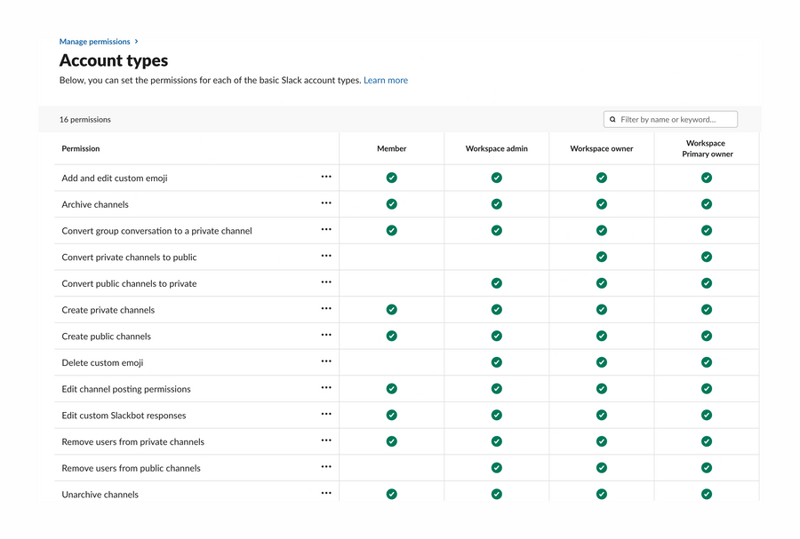The height and width of the screenshot is (539, 800).
Task: Toggle Workspace admin checkmark for Archive channels
Action: [x=496, y=204]
